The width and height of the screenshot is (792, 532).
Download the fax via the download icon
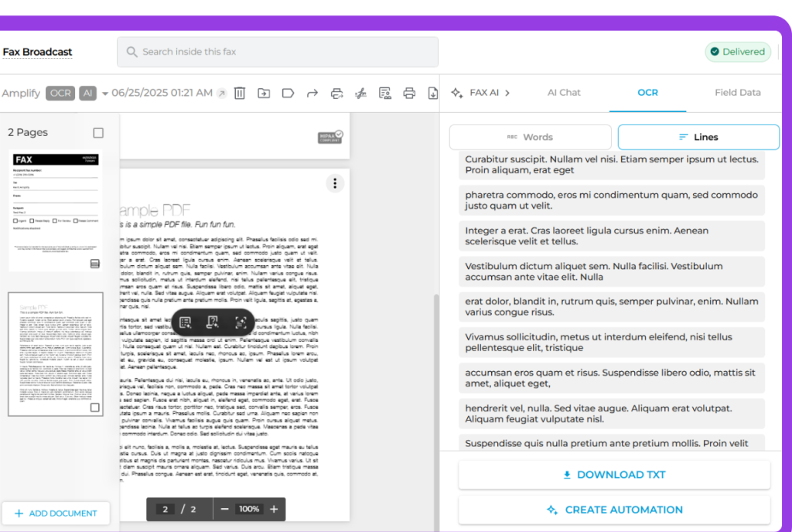click(433, 93)
